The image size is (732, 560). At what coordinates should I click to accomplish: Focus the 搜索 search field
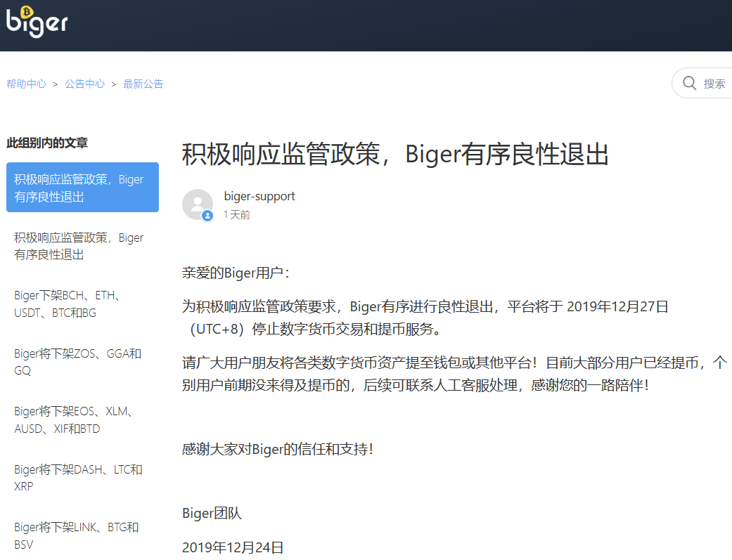tap(702, 83)
